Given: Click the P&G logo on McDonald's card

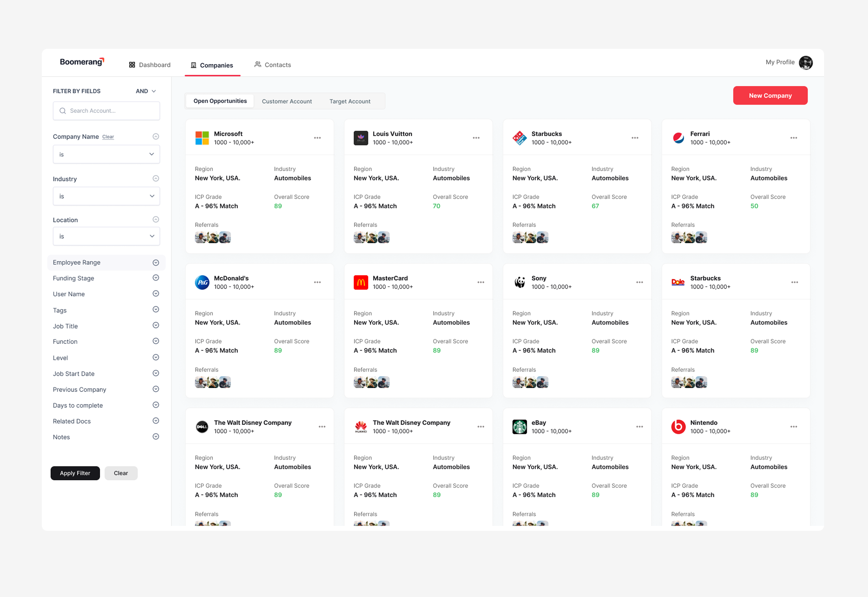Looking at the screenshot, I should (x=202, y=282).
